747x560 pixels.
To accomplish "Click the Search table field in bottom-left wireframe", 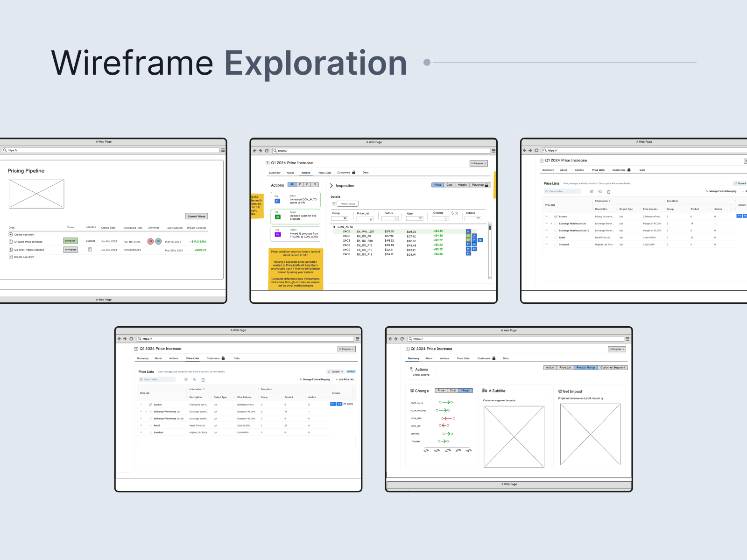I will click(159, 379).
